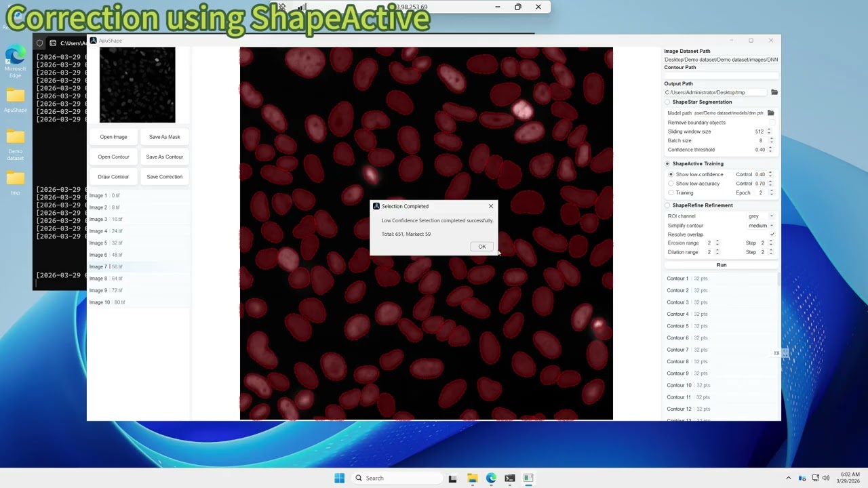
Task: Open the ApuShape folder on desktop
Action: click(16, 99)
